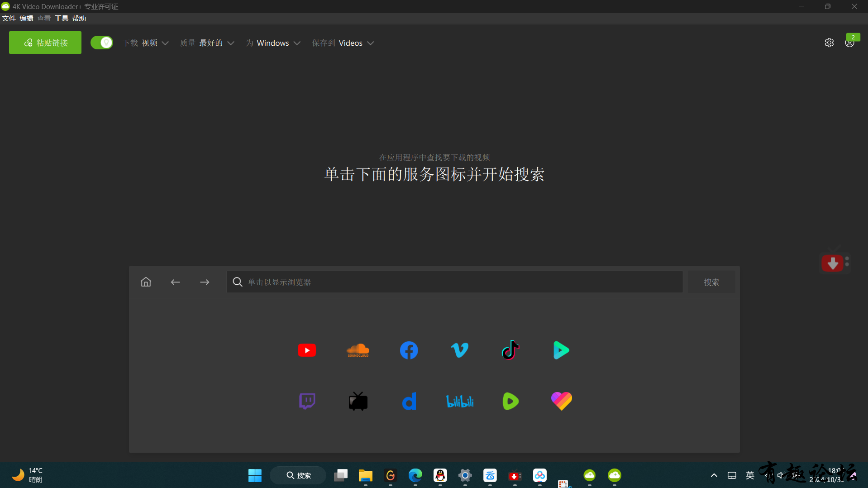Open the 工具 menu
Viewport: 868px width, 488px height.
[62, 19]
